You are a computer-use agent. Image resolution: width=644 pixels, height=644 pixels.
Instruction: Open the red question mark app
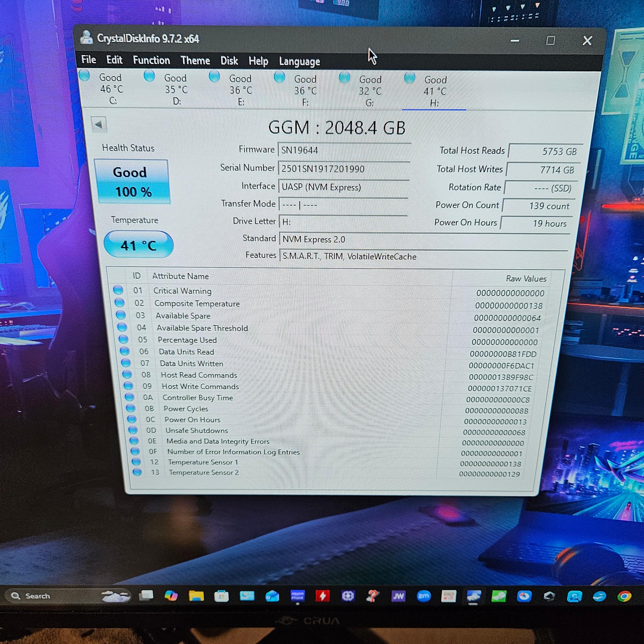click(373, 596)
